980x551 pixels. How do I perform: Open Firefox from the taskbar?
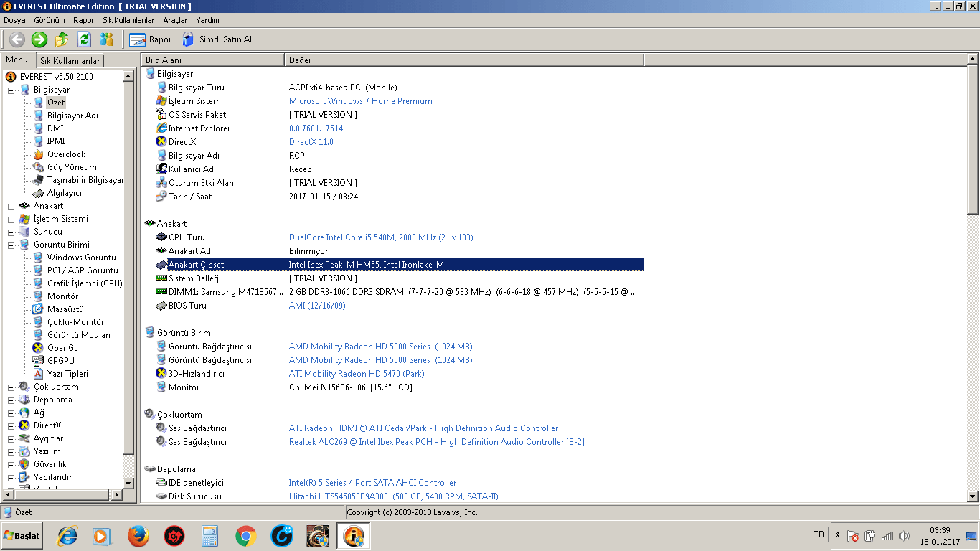click(138, 536)
